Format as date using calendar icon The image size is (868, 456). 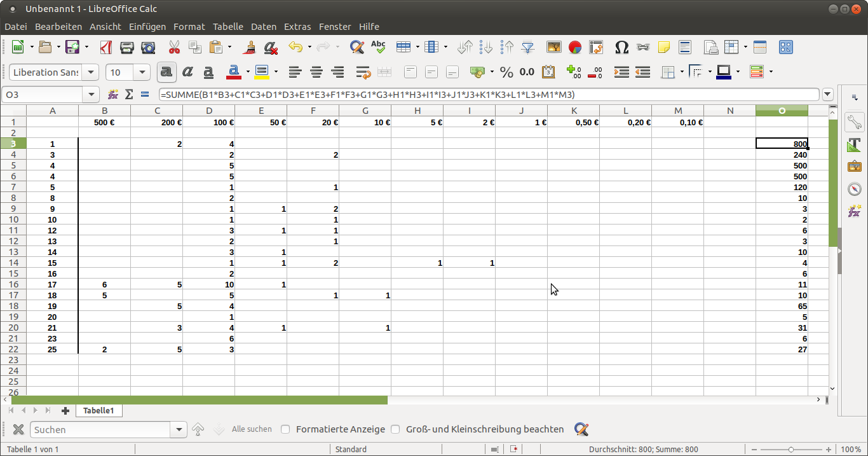[x=548, y=72]
